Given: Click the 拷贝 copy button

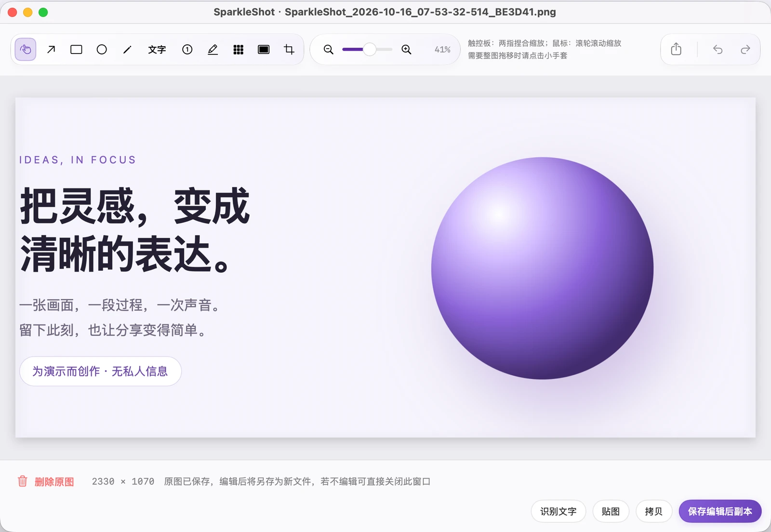Looking at the screenshot, I should 654,511.
